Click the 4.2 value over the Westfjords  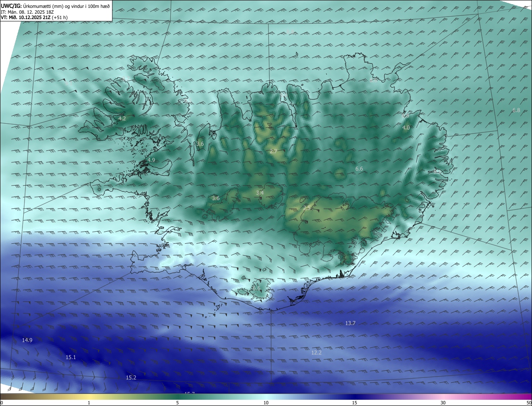point(122,118)
